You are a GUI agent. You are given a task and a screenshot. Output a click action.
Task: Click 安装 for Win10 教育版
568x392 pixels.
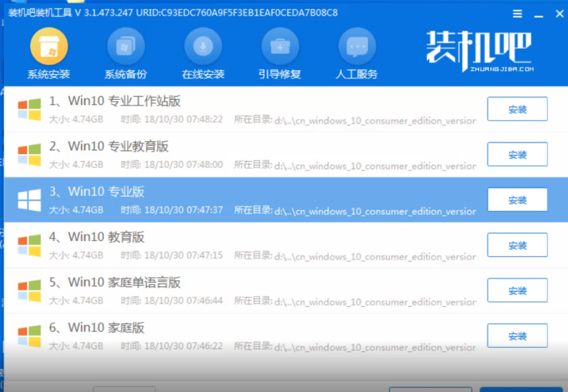[x=517, y=245]
